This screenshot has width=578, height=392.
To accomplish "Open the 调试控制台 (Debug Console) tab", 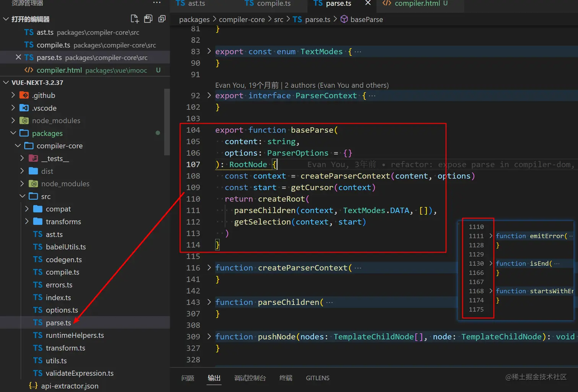I will (x=250, y=378).
